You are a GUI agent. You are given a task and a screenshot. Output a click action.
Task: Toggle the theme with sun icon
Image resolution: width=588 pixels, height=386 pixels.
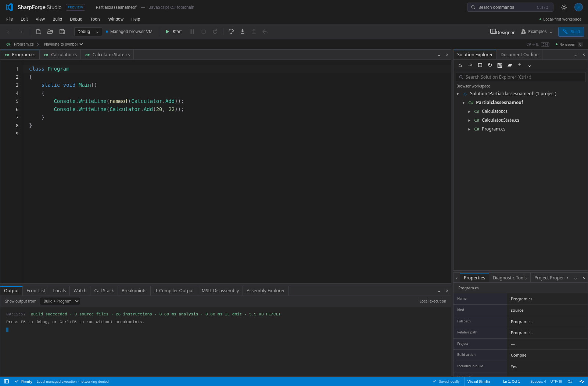tap(564, 7)
